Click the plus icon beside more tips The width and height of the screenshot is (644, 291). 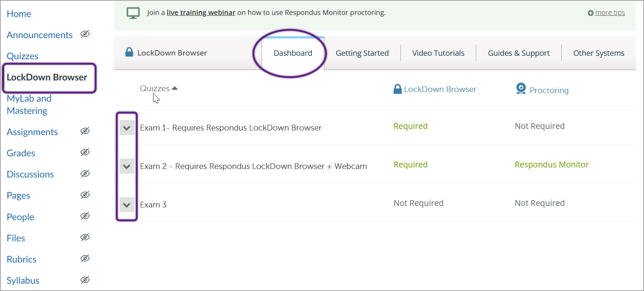pos(591,13)
